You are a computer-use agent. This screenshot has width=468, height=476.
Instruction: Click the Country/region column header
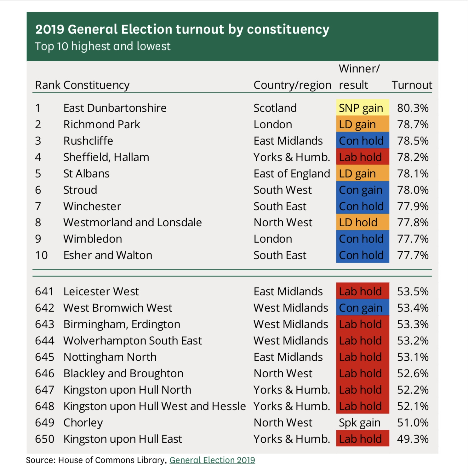(x=292, y=85)
